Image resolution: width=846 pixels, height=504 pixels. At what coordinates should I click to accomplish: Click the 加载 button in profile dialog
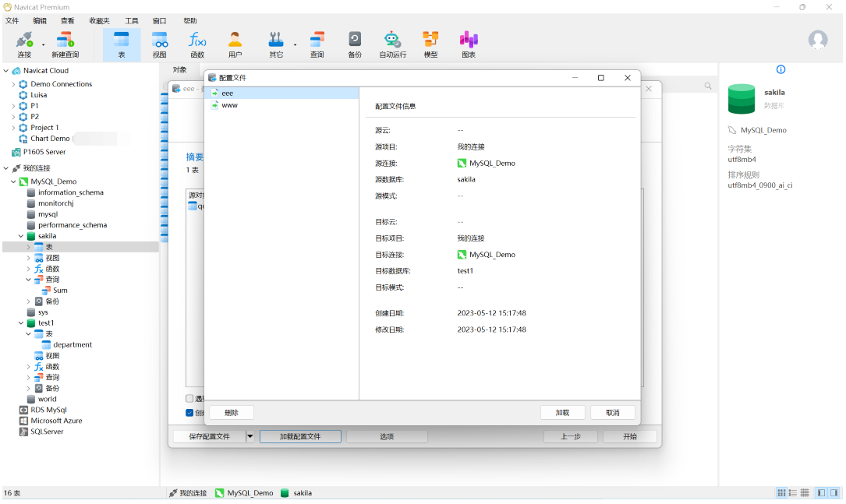click(562, 413)
